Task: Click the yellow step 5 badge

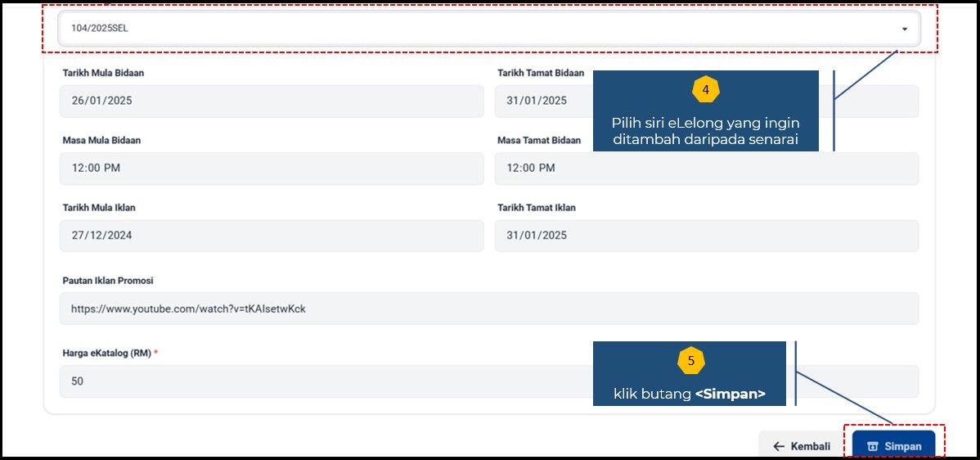Action: (690, 360)
